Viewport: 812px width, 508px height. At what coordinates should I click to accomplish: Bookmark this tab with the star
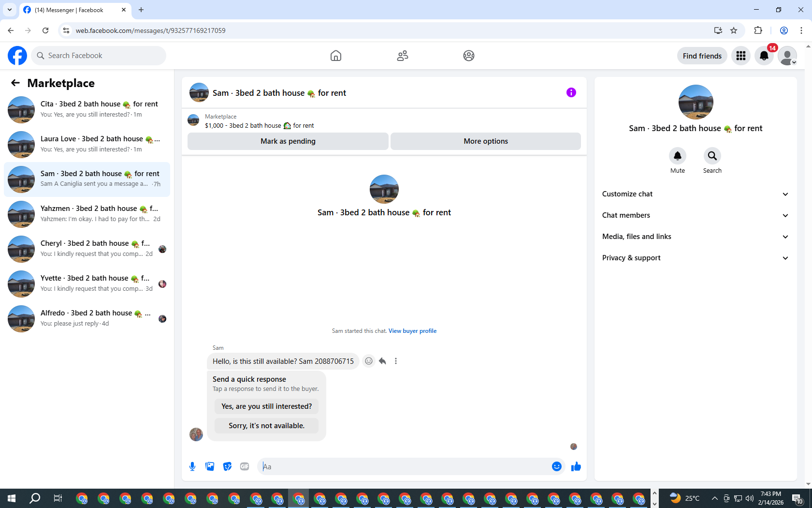pyautogui.click(x=734, y=30)
